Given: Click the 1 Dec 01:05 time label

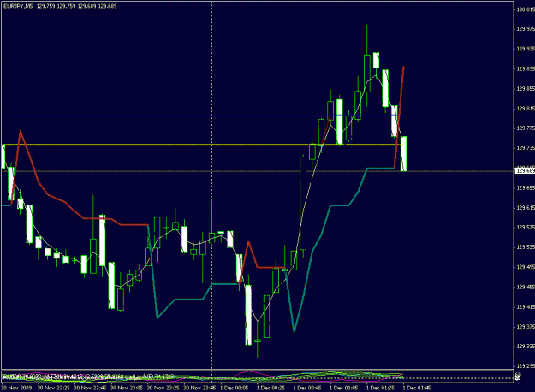Looking at the screenshot, I should [343, 388].
